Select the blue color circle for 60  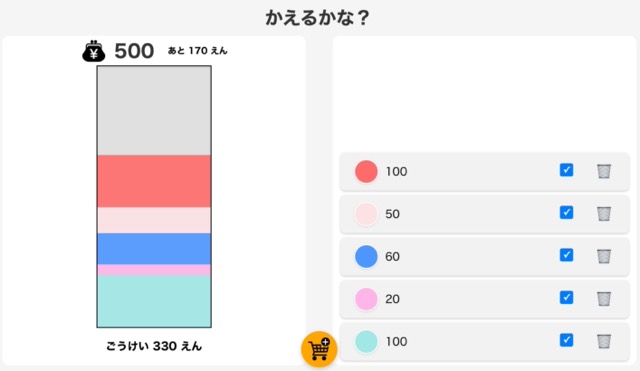[x=366, y=256]
